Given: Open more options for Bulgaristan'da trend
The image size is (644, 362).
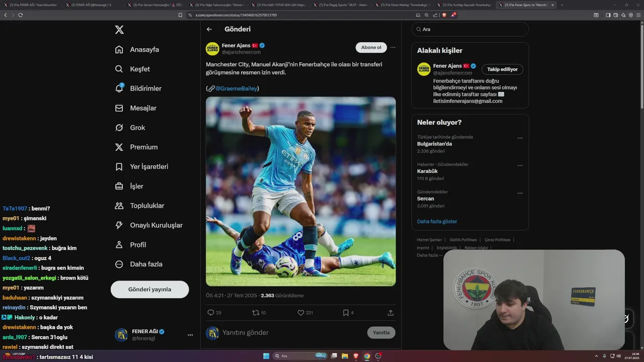Looking at the screenshot, I should click(520, 138).
